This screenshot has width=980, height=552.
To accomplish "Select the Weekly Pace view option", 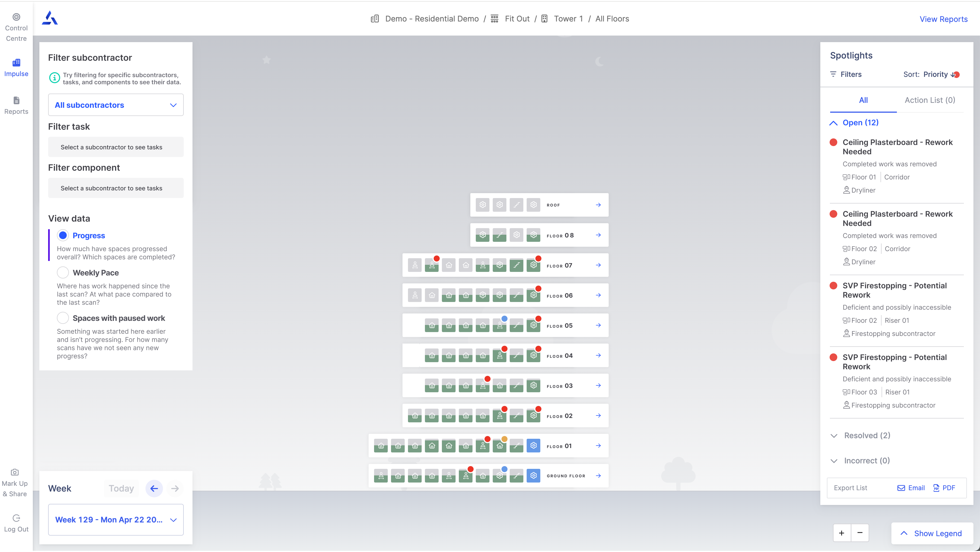I will pyautogui.click(x=63, y=272).
